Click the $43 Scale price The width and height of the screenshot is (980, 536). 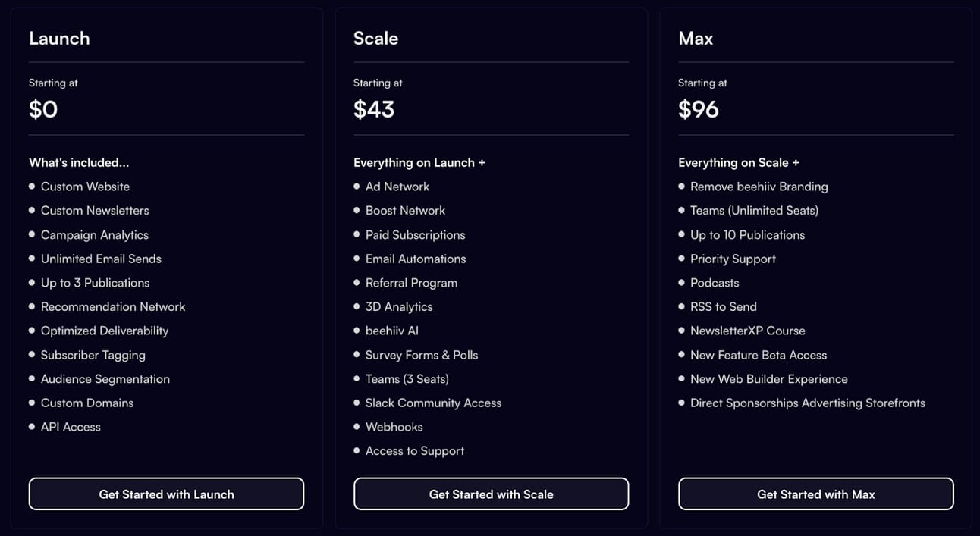coord(374,110)
